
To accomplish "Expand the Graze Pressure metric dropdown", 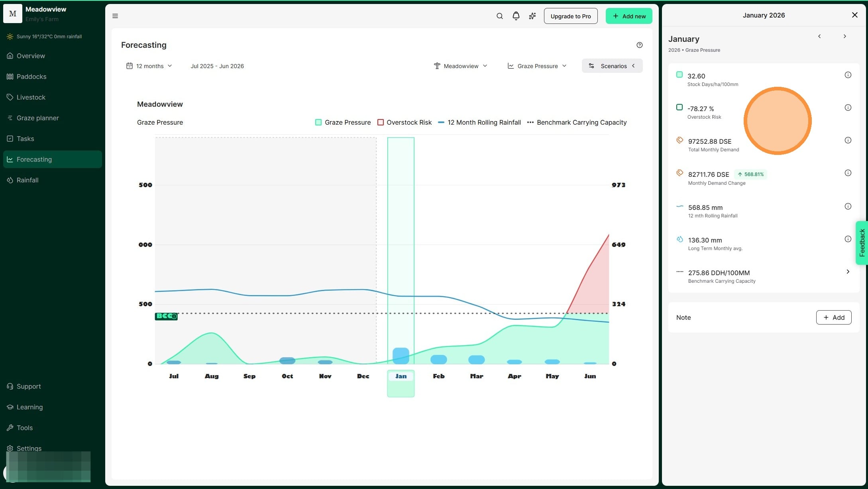I will pyautogui.click(x=537, y=66).
